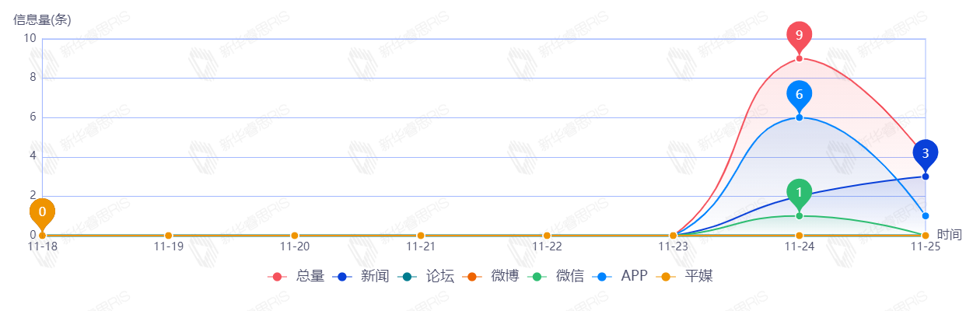
Task: Select the data point at 11-23
Action: point(673,236)
